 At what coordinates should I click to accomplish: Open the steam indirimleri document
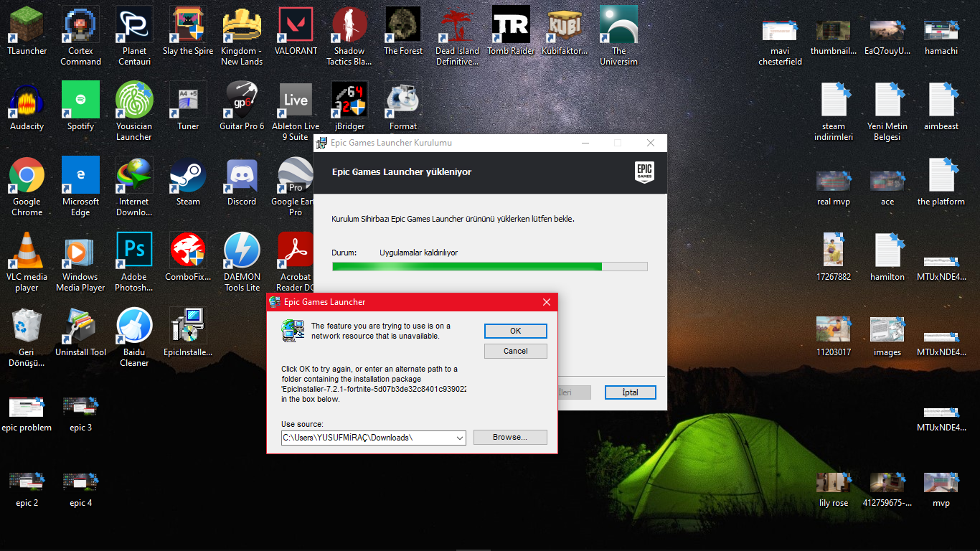point(834,100)
